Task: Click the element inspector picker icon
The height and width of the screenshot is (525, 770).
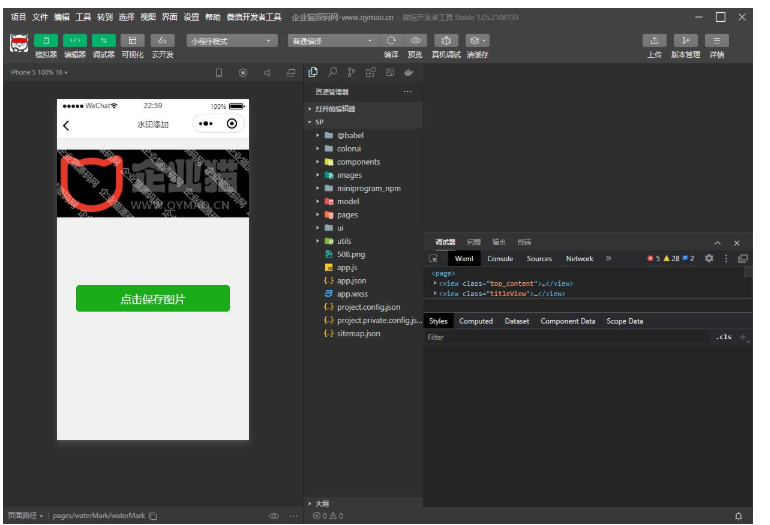Action: point(434,258)
